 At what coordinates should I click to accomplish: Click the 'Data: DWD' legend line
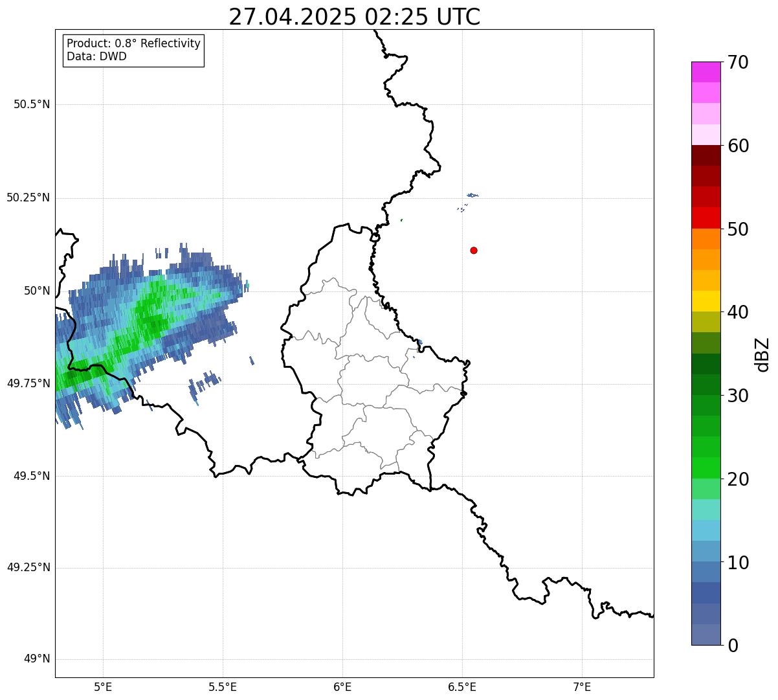point(97,56)
